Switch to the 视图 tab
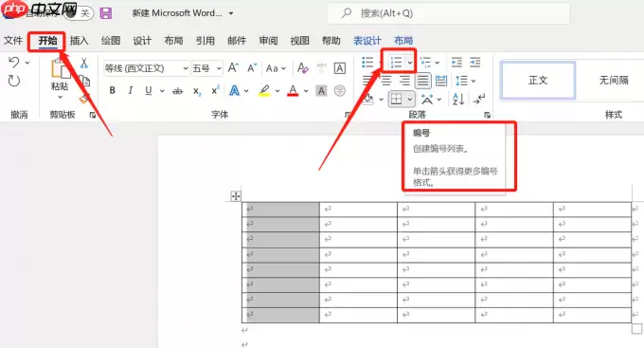644x348 pixels. pyautogui.click(x=300, y=41)
